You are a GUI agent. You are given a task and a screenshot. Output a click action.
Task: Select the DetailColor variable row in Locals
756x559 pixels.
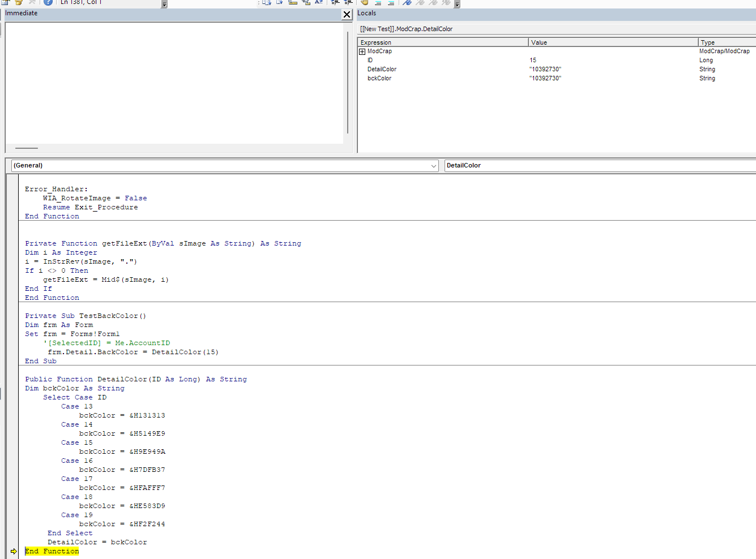pos(557,70)
